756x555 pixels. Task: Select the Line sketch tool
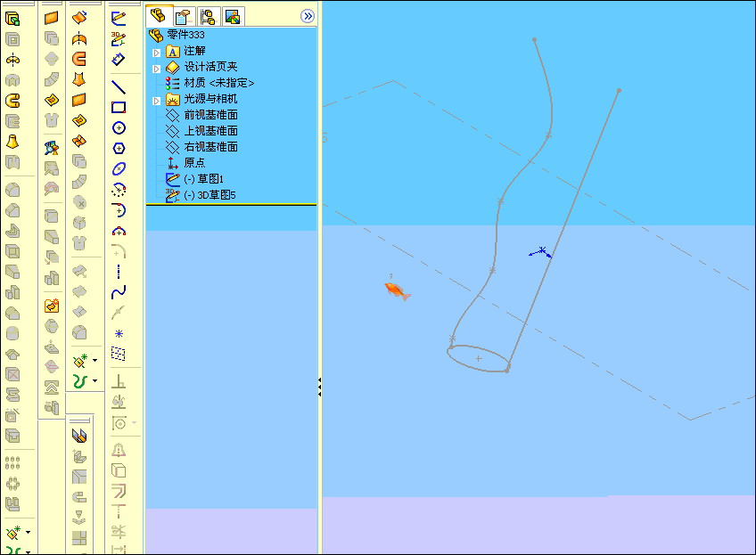click(x=119, y=87)
